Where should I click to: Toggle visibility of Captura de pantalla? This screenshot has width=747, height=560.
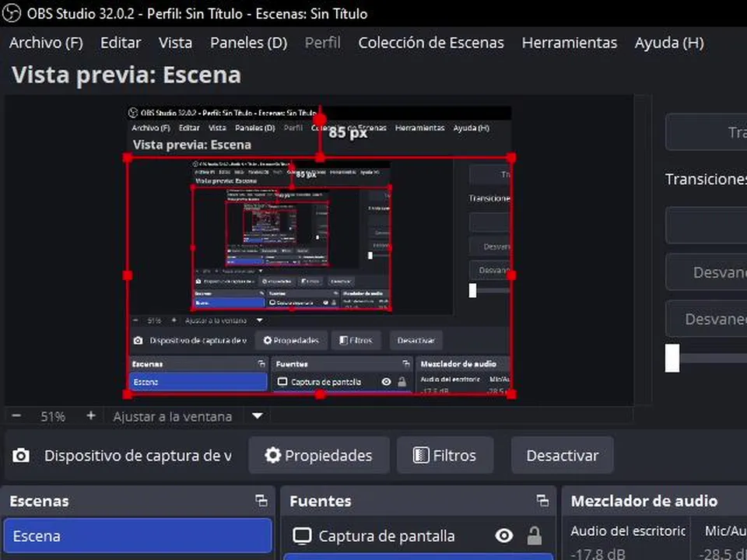click(x=504, y=536)
